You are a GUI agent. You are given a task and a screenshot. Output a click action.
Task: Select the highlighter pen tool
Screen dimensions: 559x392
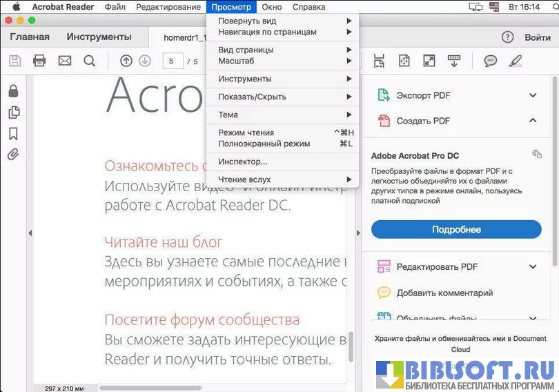(515, 61)
